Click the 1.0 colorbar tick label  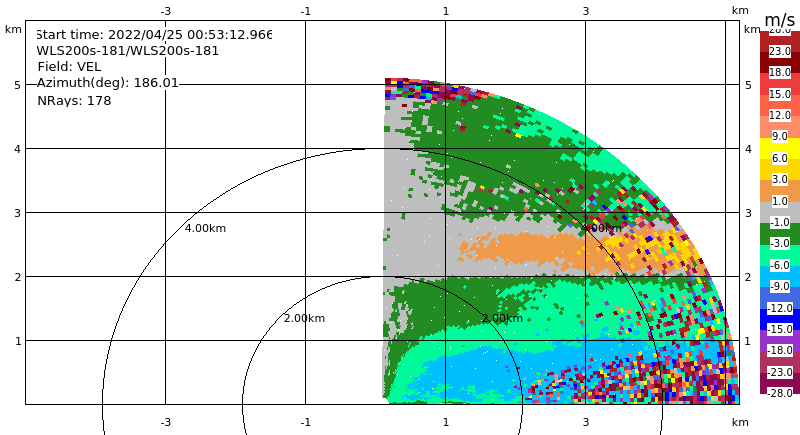click(780, 201)
